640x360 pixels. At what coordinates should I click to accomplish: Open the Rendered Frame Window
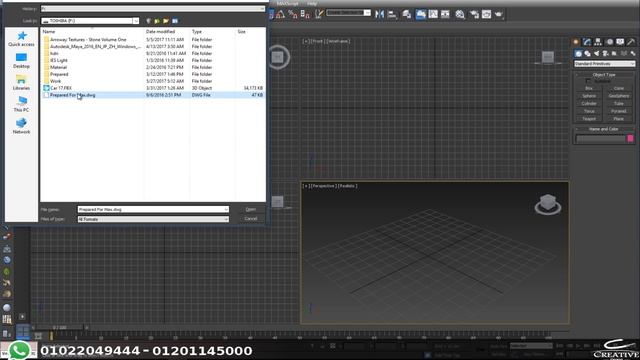(x=487, y=15)
